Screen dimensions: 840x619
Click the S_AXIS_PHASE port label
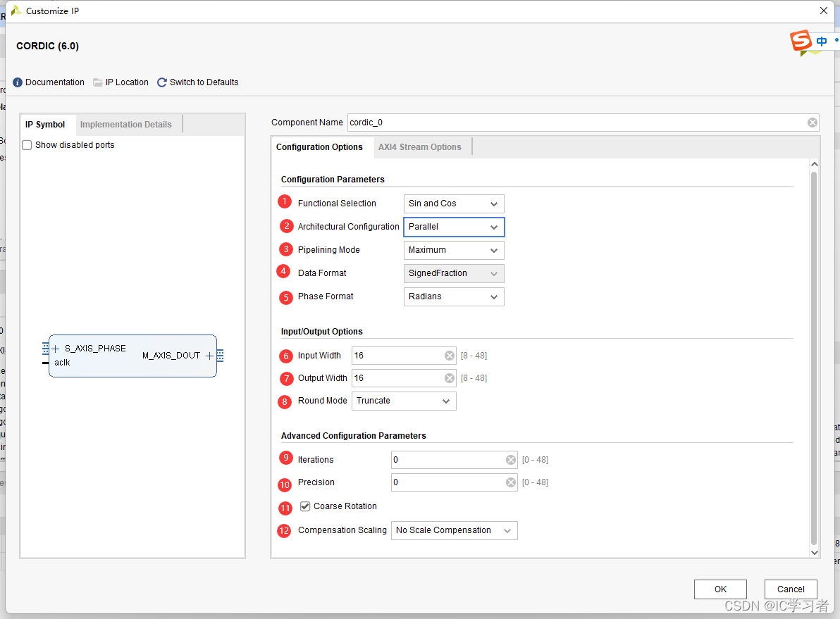click(95, 349)
